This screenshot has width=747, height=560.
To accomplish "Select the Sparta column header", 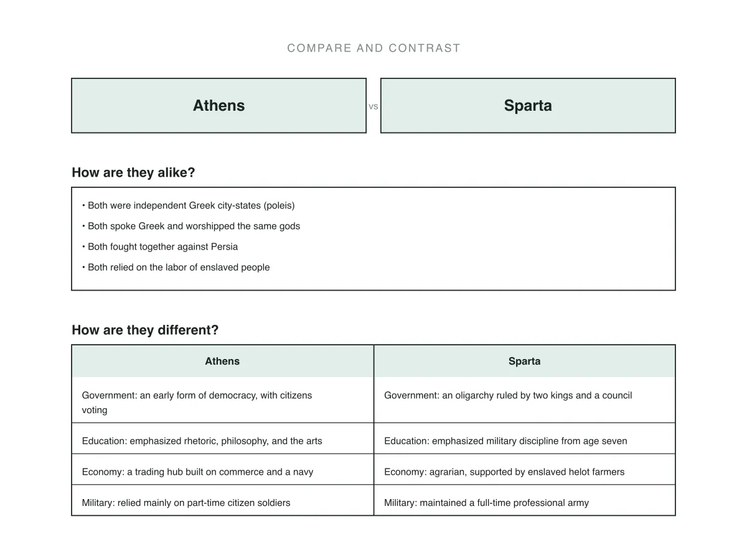I will tap(525, 361).
